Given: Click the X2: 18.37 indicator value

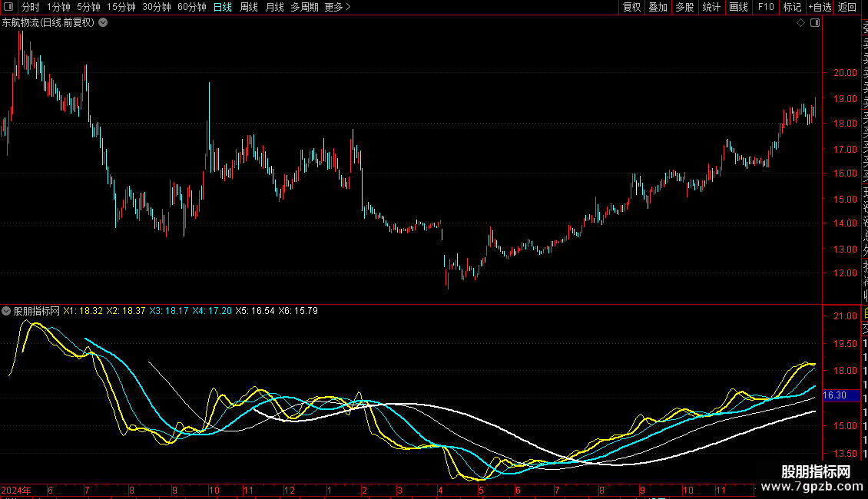Looking at the screenshot, I should click(126, 311).
